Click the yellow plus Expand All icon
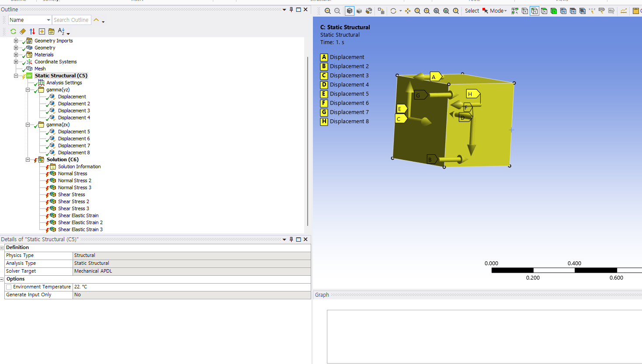 pyautogui.click(x=42, y=31)
